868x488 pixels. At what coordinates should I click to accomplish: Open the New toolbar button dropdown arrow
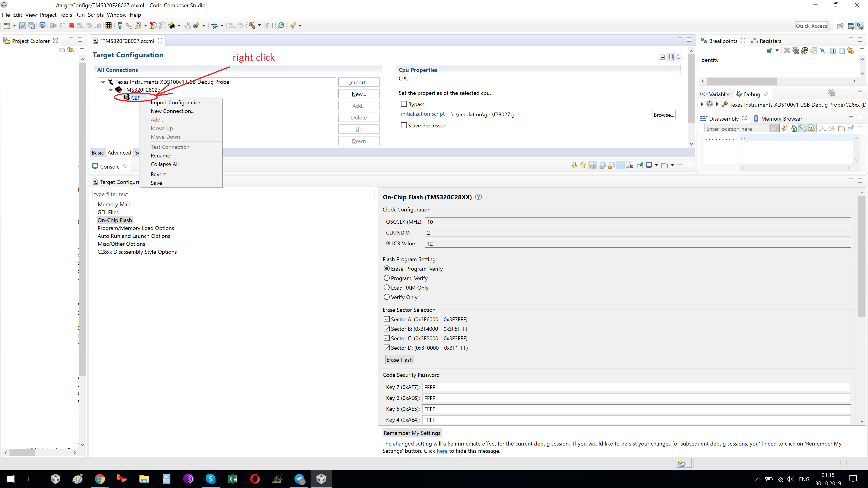(14, 26)
